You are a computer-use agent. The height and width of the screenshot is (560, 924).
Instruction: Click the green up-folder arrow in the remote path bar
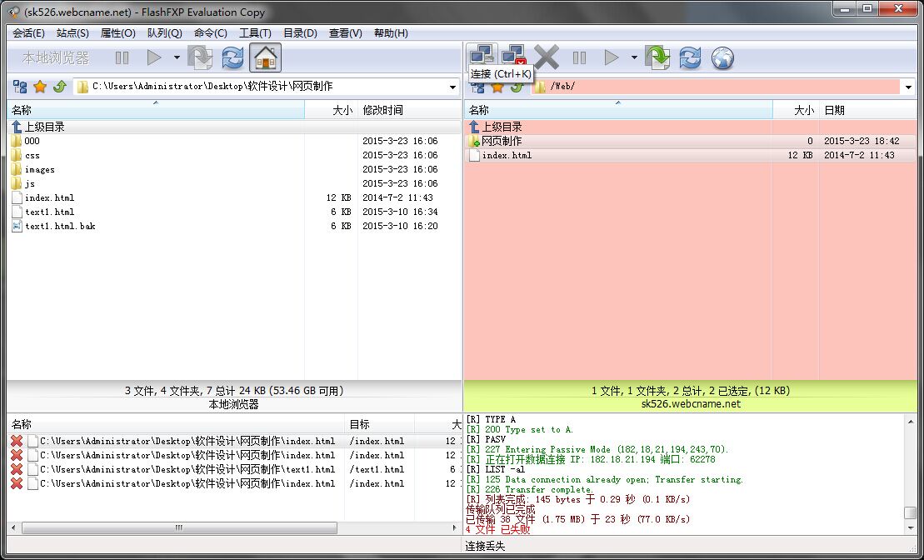tap(517, 88)
